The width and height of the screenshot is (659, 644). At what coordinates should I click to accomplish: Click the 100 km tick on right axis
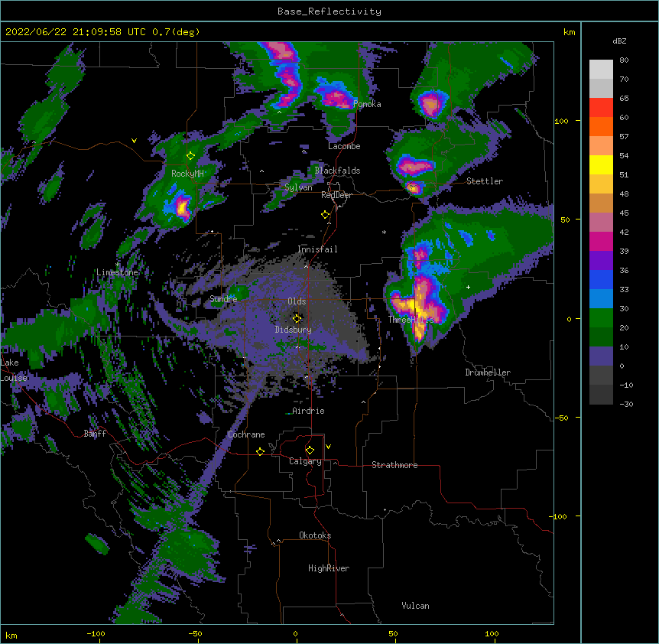click(x=562, y=121)
